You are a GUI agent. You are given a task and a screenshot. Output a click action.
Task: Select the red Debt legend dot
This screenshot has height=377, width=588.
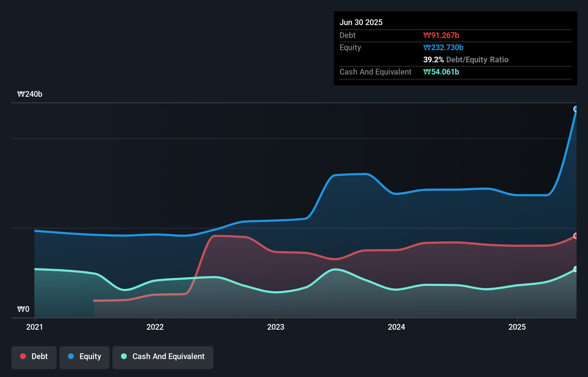(22, 356)
